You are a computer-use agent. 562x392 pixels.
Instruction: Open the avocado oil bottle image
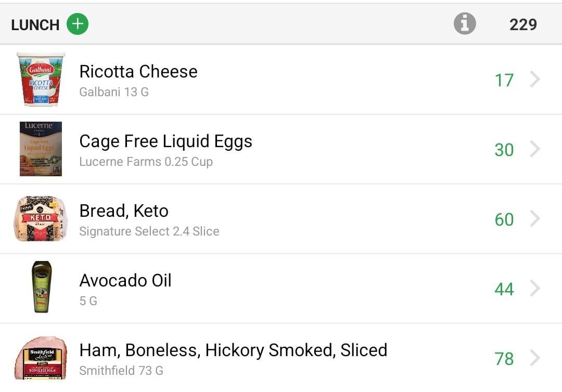point(42,287)
